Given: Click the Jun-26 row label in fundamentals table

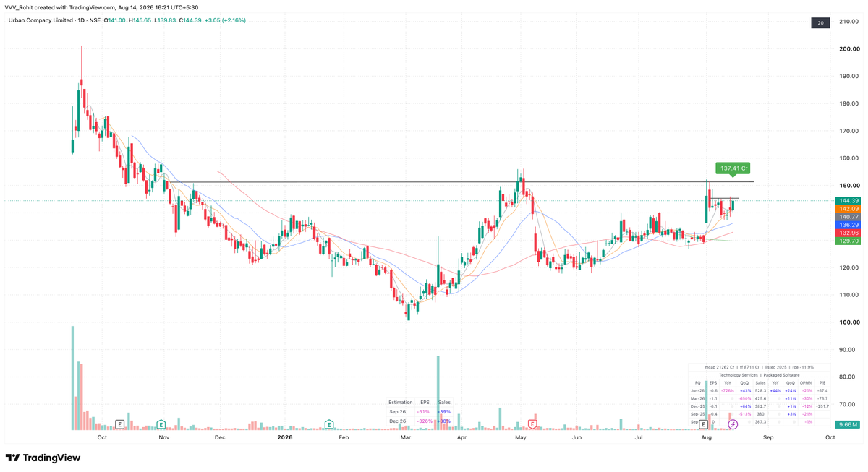Looking at the screenshot, I should coord(697,390).
